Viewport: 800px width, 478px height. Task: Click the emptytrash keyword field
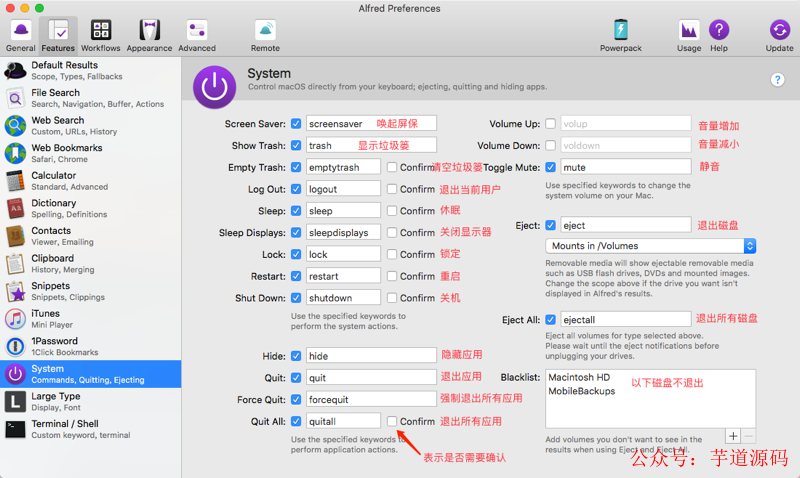click(x=343, y=167)
